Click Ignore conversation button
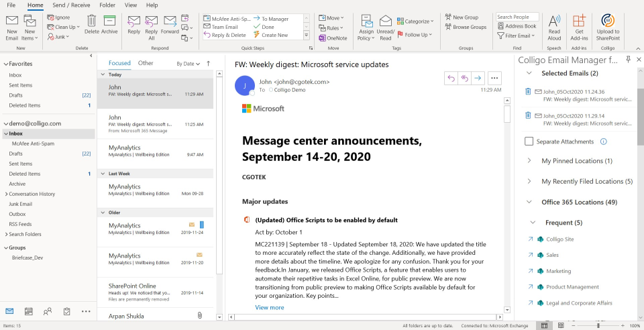The height and width of the screenshot is (330, 644). (59, 17)
